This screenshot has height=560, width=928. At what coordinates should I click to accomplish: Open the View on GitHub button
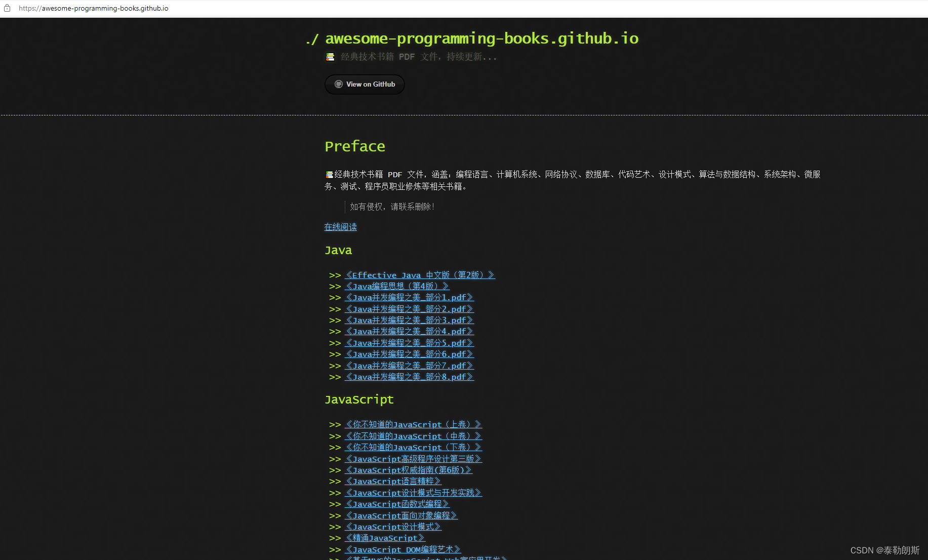tap(365, 85)
